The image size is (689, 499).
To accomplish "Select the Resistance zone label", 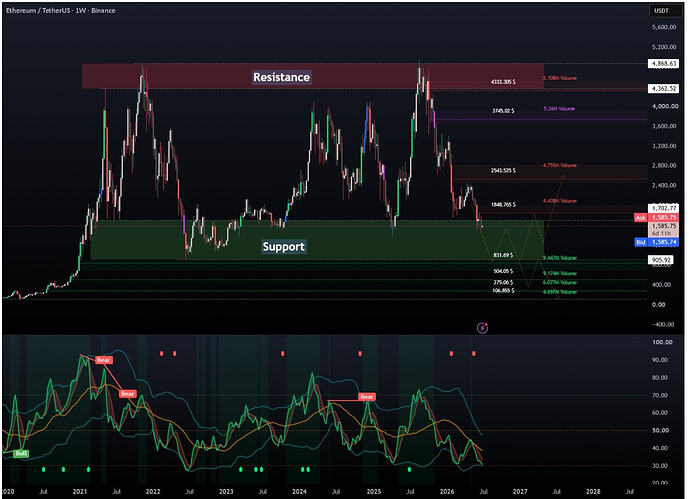I will coord(281,77).
